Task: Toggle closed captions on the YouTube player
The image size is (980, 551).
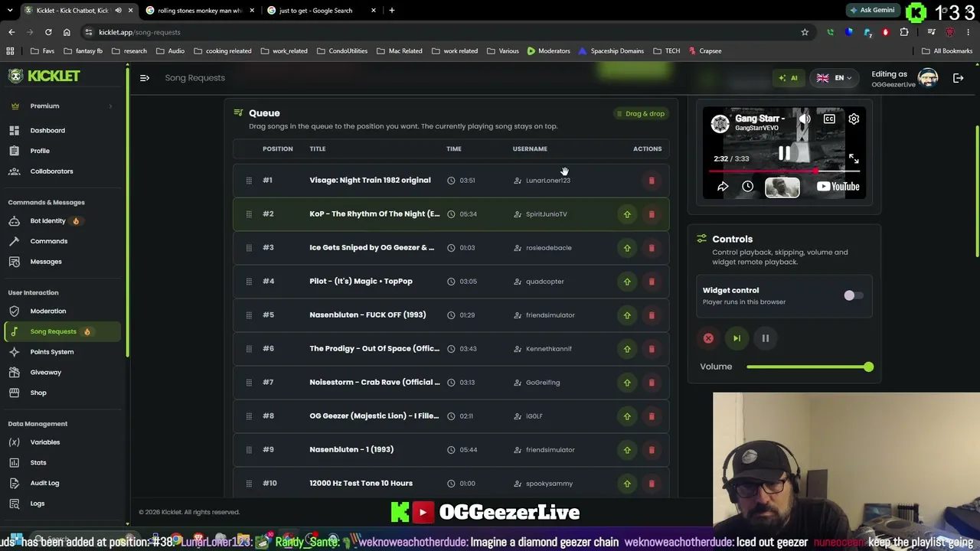Action: tap(829, 119)
